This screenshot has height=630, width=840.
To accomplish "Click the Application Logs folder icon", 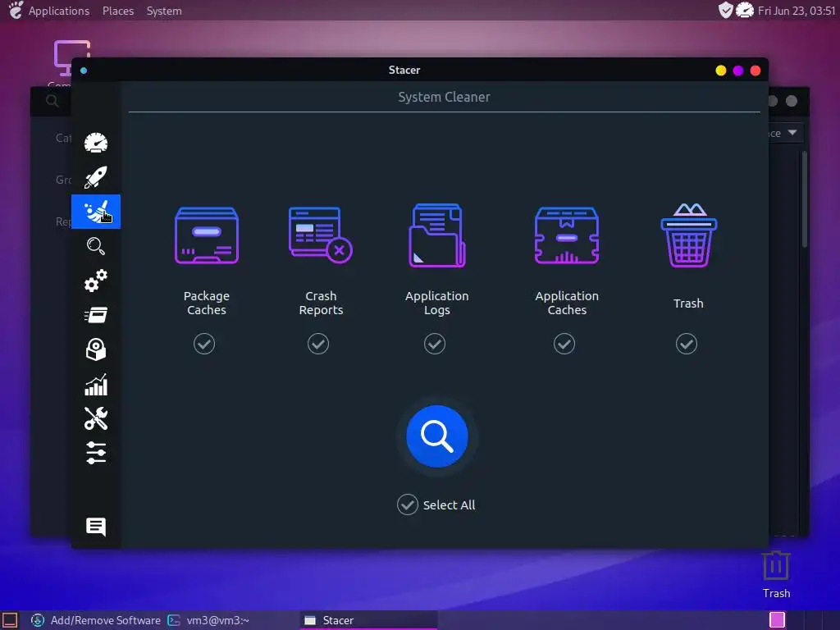I will [437, 235].
